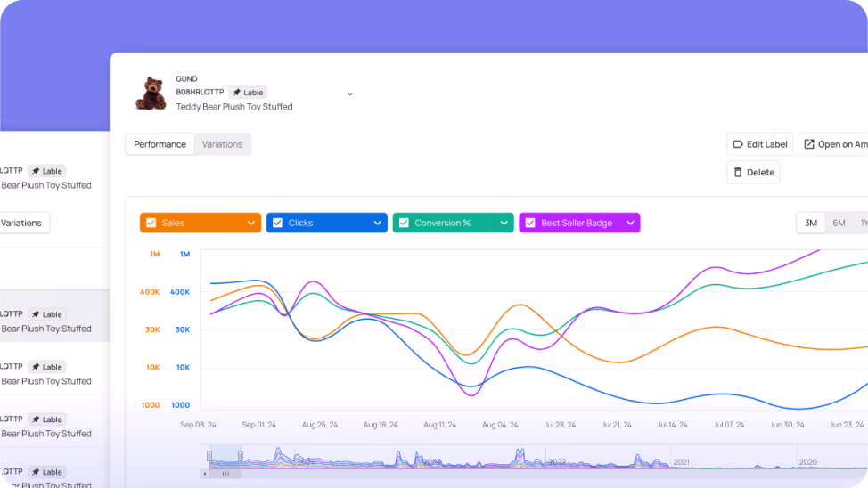Screen dimensions: 868x488
Task: Uncheck the Conversion % checkbox
Action: coord(404,223)
